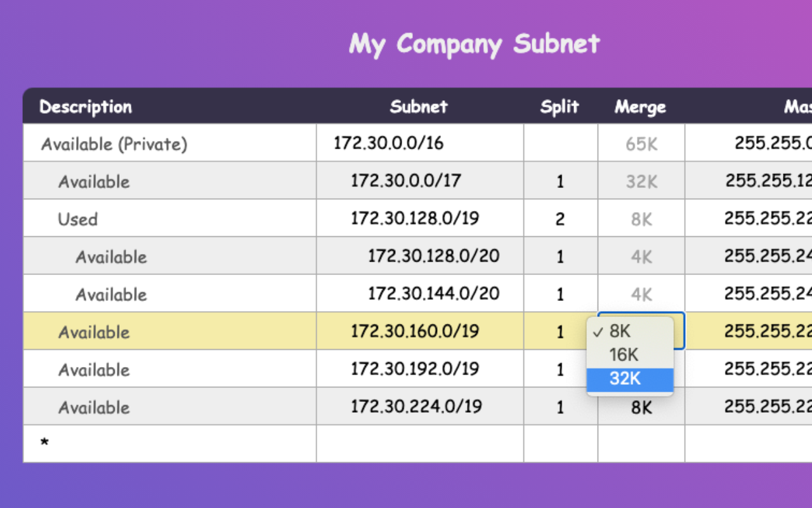Click subnet cell 172.30.160.0/19

pyautogui.click(x=420, y=331)
